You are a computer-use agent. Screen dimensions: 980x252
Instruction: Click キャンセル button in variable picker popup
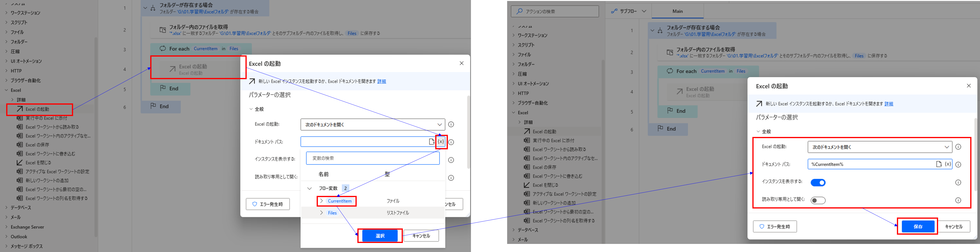[x=421, y=236]
